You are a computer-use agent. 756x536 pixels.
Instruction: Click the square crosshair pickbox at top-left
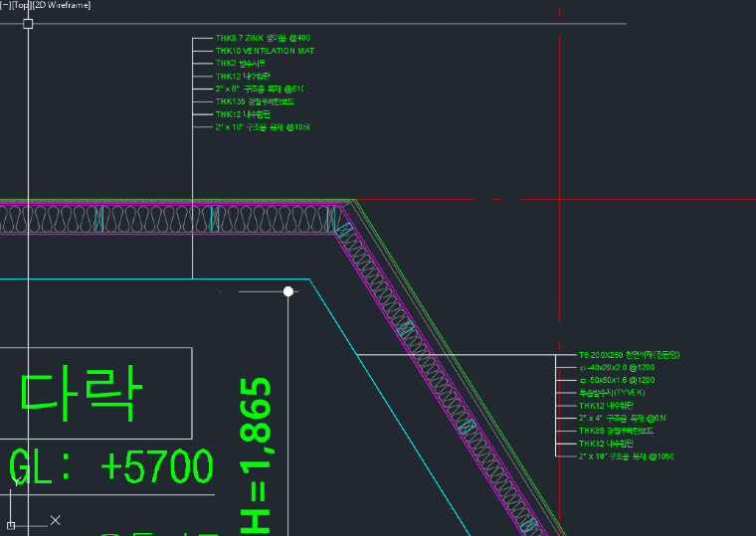tap(28, 23)
